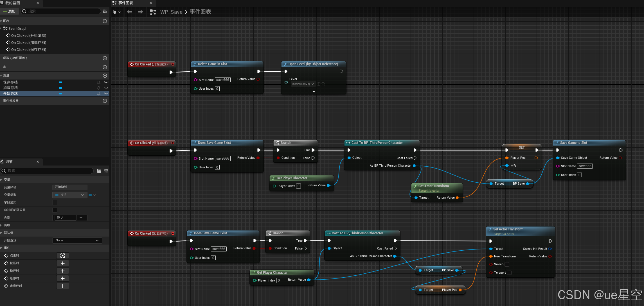644x306 pixels.
Task: Edit the 变量命名 field containing 开始游戏
Action: point(70,187)
